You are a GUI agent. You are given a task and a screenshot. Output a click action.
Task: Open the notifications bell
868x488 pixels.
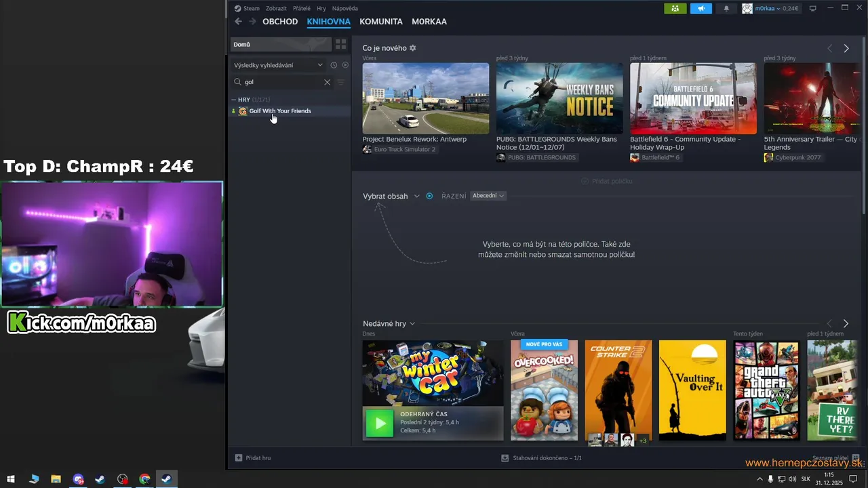tap(726, 8)
